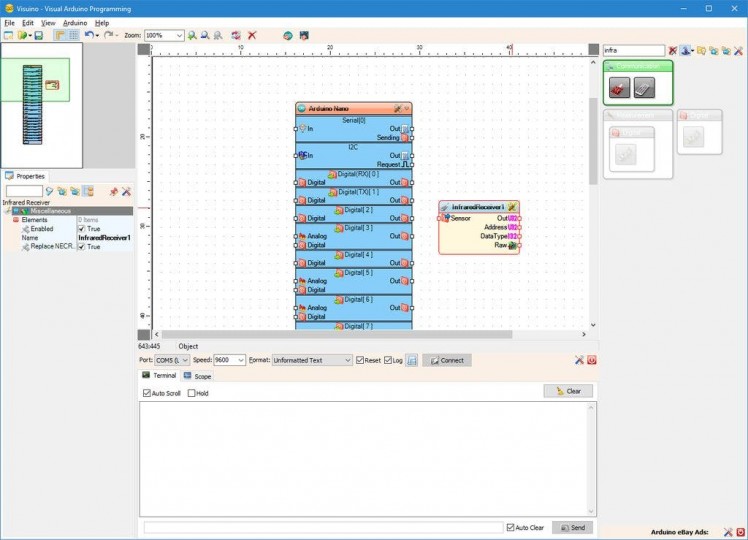748x540 pixels.
Task: Open the Arduino menu
Action: coord(75,22)
